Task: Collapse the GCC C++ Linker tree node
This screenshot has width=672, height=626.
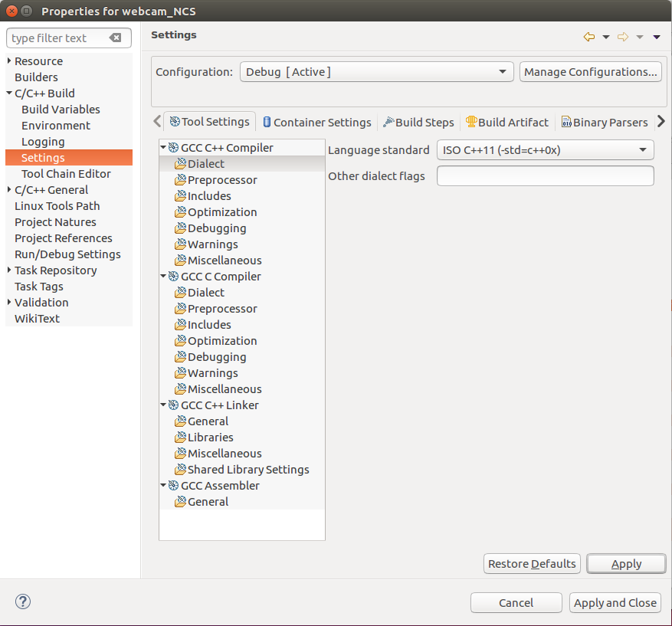Action: (x=163, y=405)
